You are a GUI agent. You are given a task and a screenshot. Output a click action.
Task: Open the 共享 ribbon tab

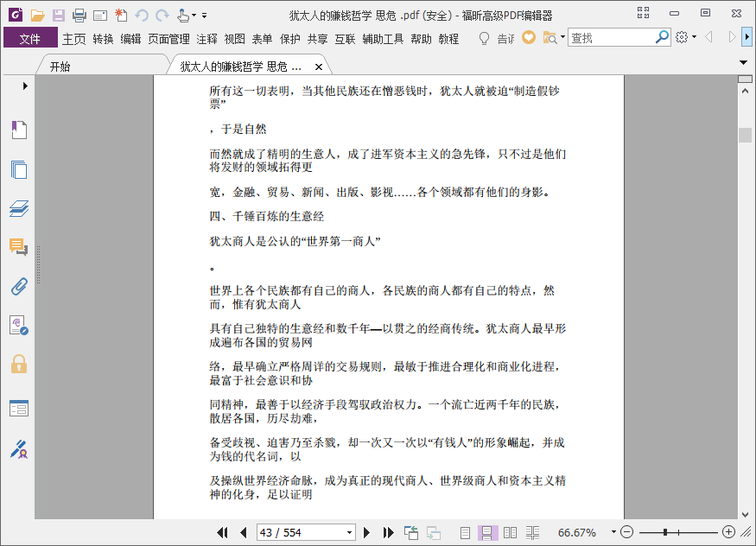click(318, 39)
